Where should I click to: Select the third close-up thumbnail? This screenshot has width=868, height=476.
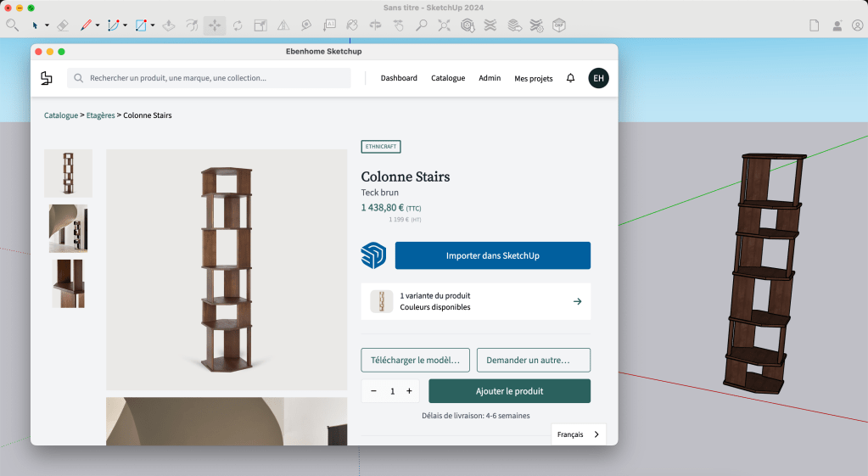pyautogui.click(x=68, y=284)
